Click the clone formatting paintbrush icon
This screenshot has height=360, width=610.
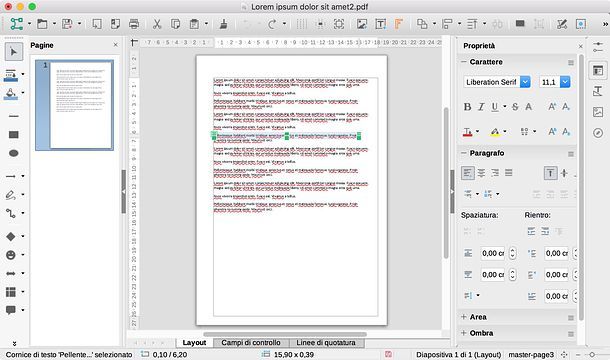coord(224,24)
